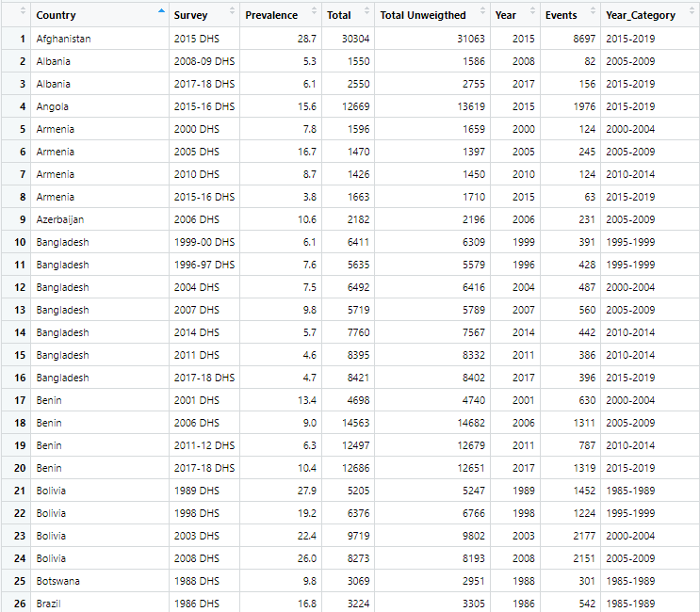Click the Prevalence column sort arrows

(x=313, y=15)
